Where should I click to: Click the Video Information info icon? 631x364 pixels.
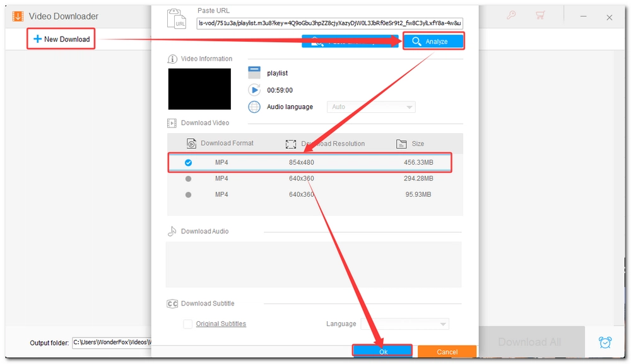click(172, 59)
